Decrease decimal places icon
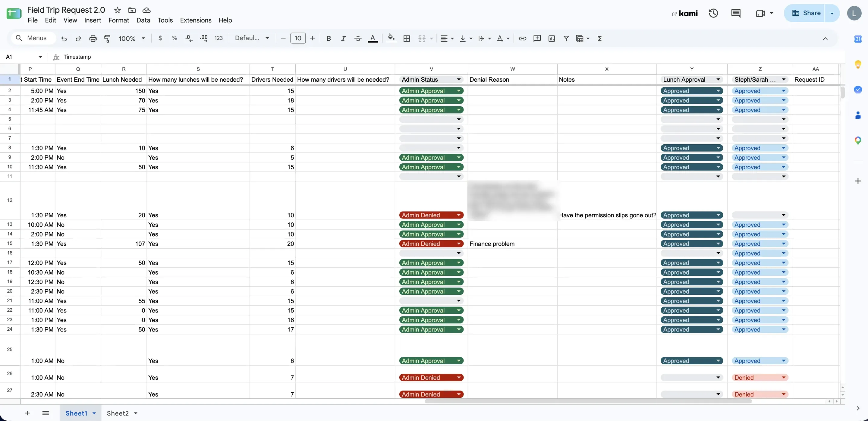This screenshot has height=421, width=868. 189,38
